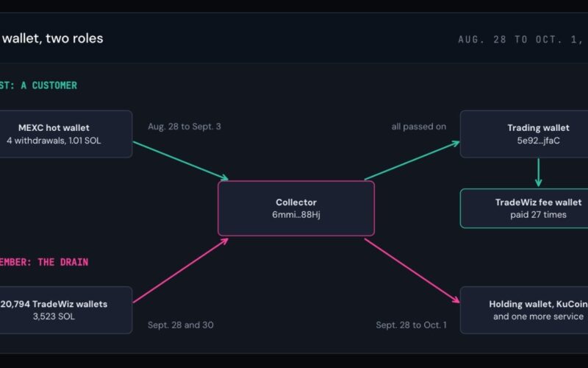Click the MEXC hot wallet box
The height and width of the screenshot is (368, 588).
(65, 134)
